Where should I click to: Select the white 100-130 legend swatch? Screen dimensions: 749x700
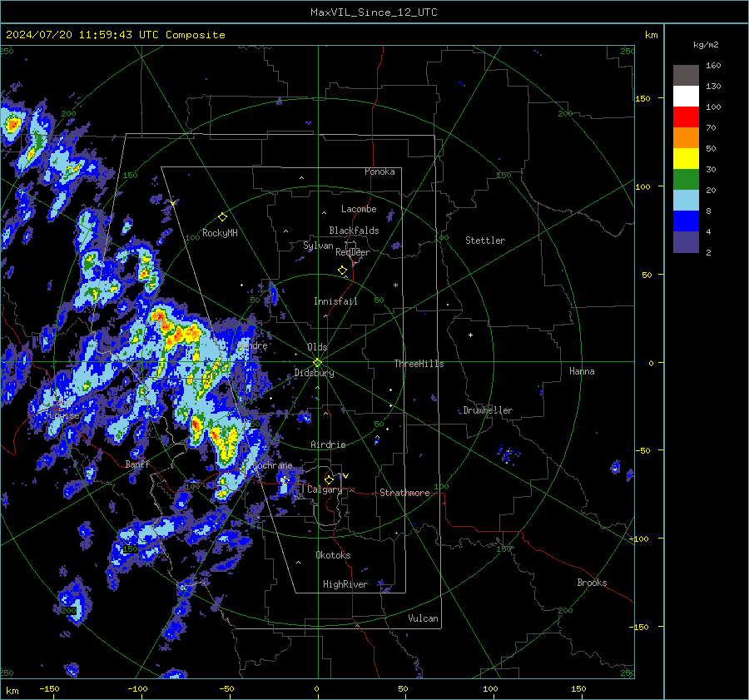click(686, 97)
